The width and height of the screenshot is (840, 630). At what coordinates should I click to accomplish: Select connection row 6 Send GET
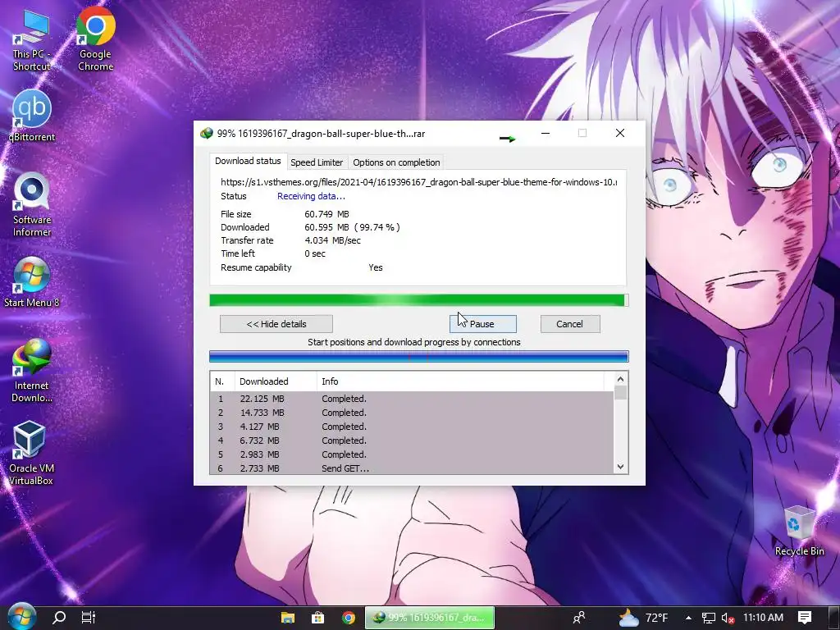coord(412,468)
